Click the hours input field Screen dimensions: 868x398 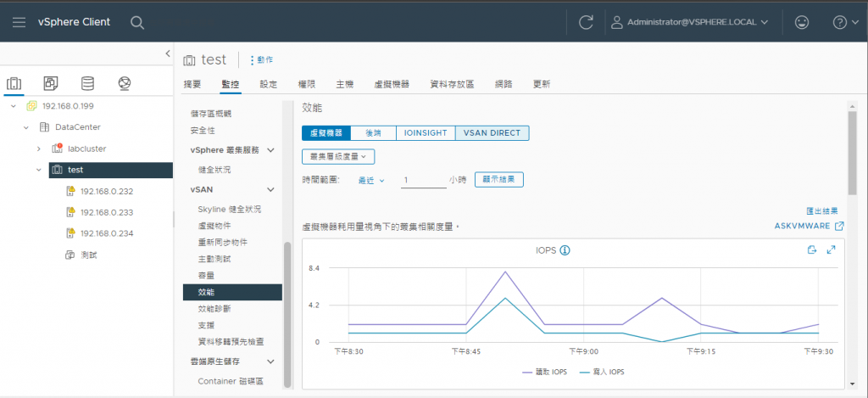[424, 180]
